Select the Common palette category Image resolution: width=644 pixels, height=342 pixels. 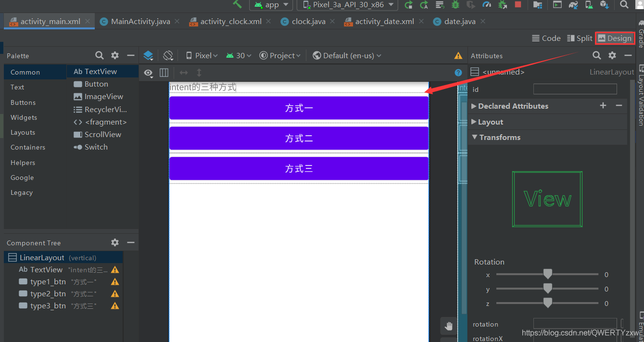click(35, 72)
